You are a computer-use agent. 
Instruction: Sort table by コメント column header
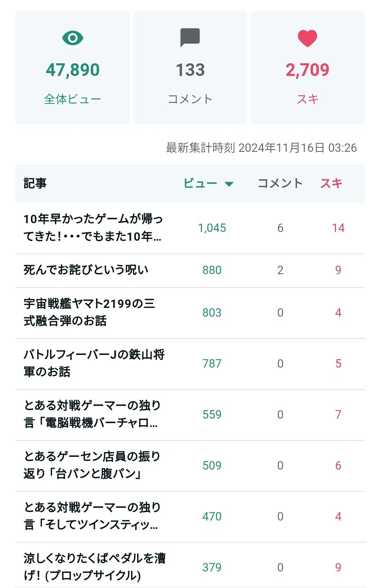pyautogui.click(x=280, y=183)
